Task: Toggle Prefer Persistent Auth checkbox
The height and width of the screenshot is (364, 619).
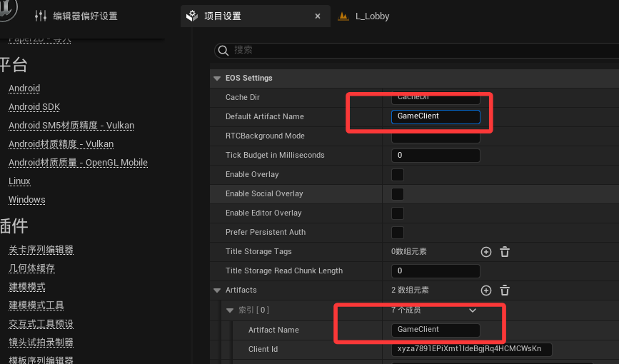Action: click(398, 233)
